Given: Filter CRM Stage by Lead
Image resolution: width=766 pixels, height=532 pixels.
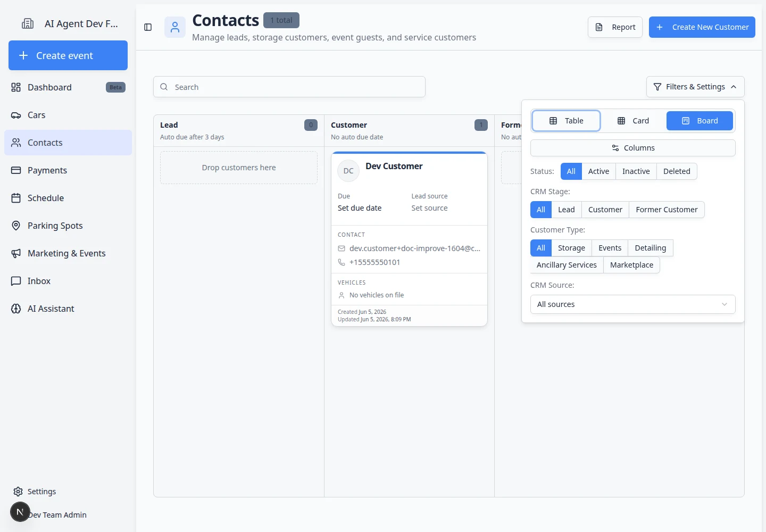Looking at the screenshot, I should (x=566, y=210).
